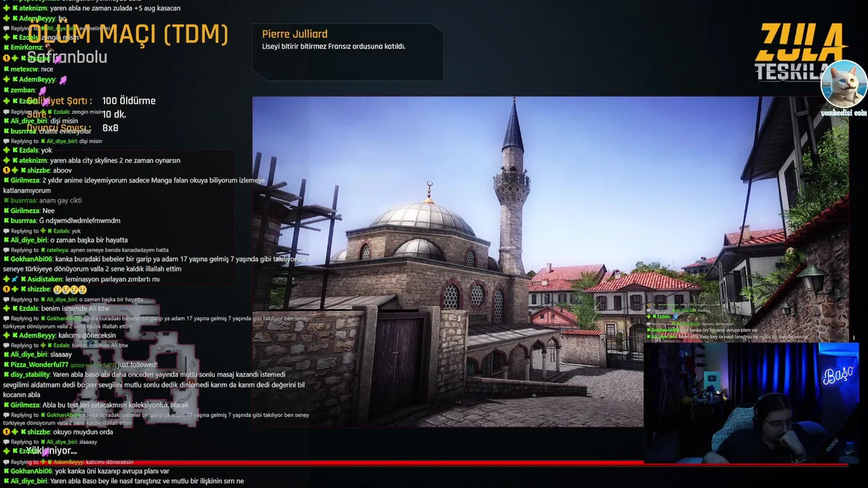This screenshot has width=868, height=488.
Task: Select the 100 Öldürme value
Action: [129, 101]
